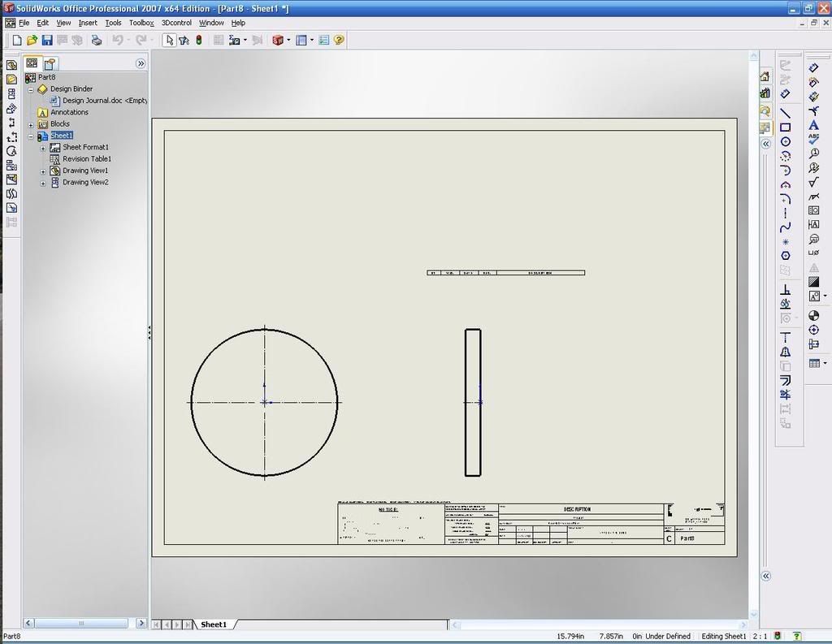Click the Surface Finish symbol tool
The image size is (832, 644).
pos(813,182)
